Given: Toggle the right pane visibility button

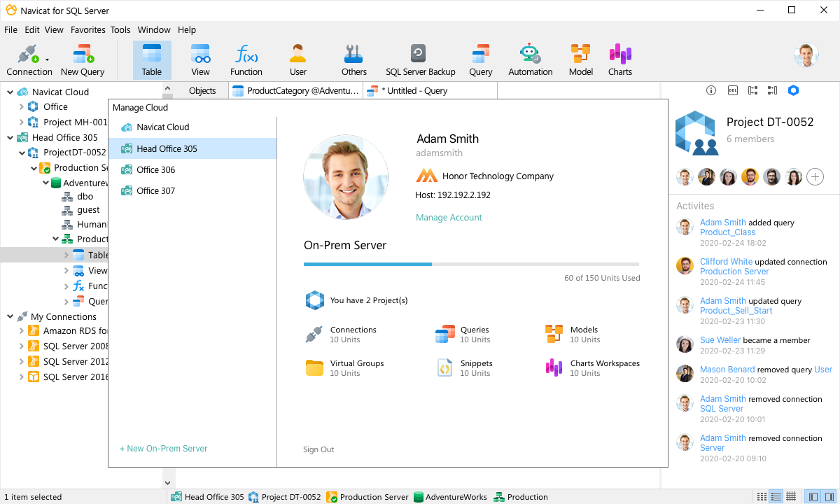Looking at the screenshot, I should click(828, 497).
